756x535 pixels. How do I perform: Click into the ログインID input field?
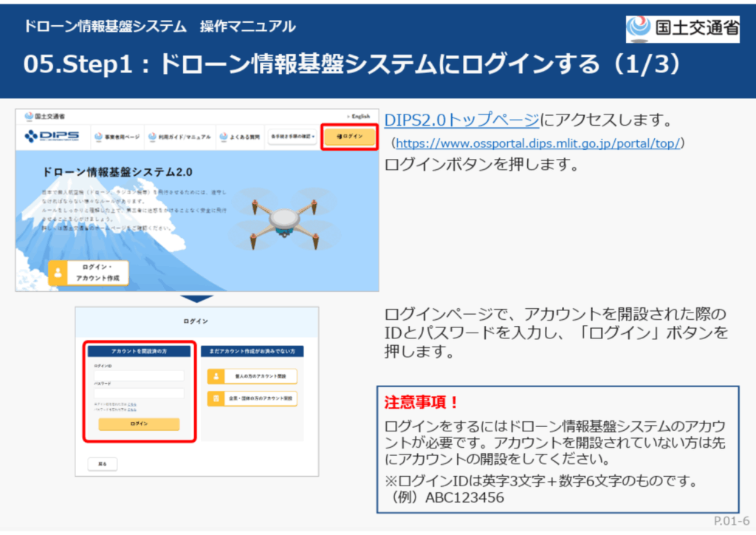[138, 375]
